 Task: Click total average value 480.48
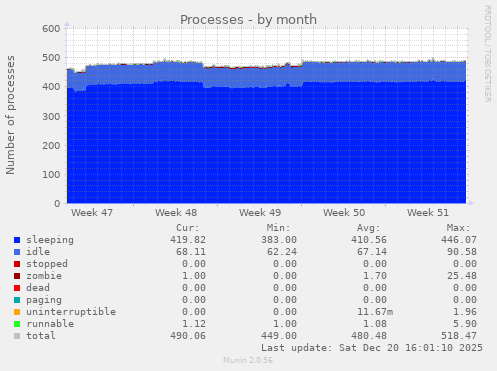tap(369, 336)
